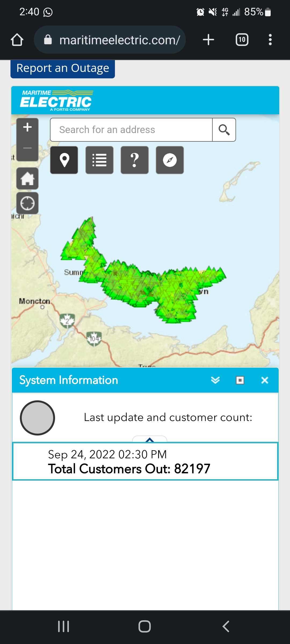Show the 10 open browser tabs

pos(242,40)
